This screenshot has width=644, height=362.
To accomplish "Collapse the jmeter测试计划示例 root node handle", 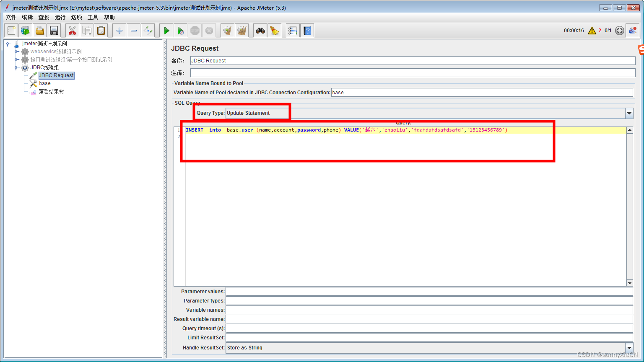I will 8,44.
